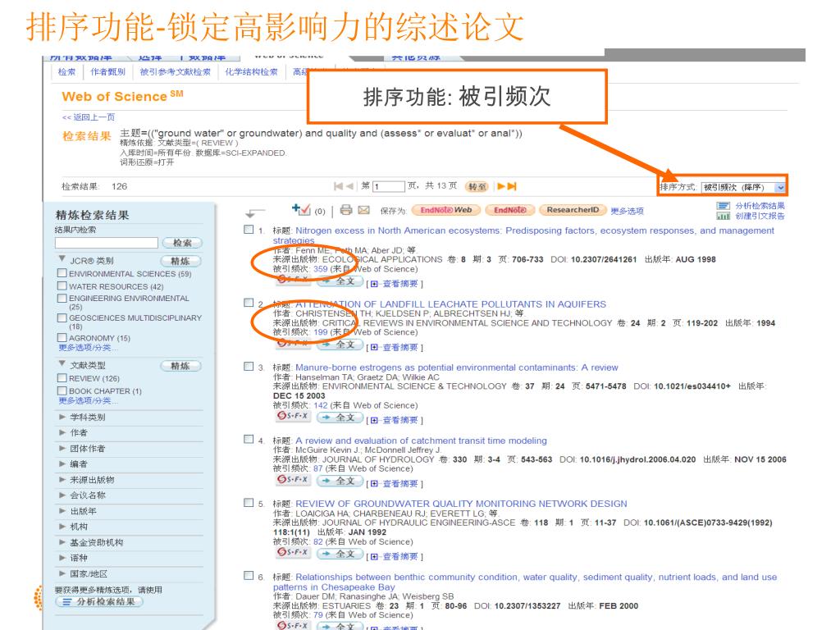Save to EndNote Web

click(445, 210)
